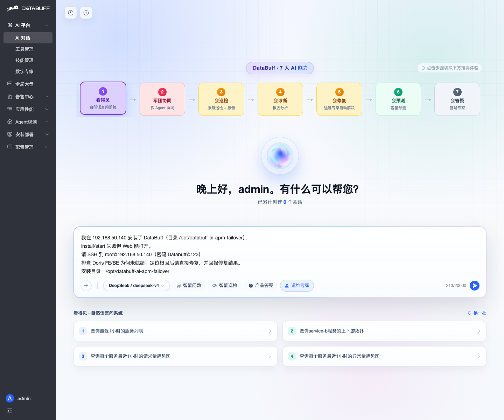Click the 213/20000 character counter
The width and height of the screenshot is (504, 420).
click(x=456, y=286)
